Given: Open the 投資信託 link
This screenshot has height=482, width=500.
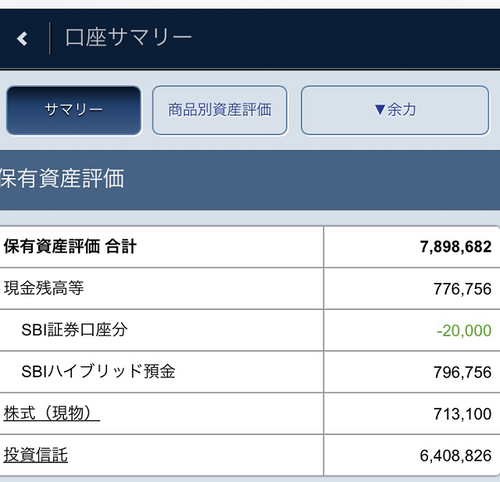Looking at the screenshot, I should point(36,455).
